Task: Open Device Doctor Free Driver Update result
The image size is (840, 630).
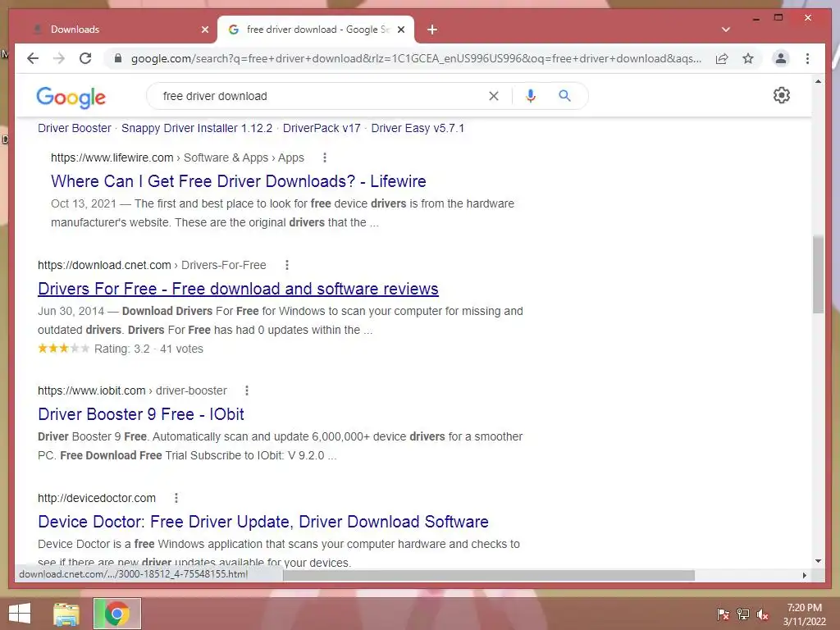Action: pyautogui.click(x=263, y=521)
